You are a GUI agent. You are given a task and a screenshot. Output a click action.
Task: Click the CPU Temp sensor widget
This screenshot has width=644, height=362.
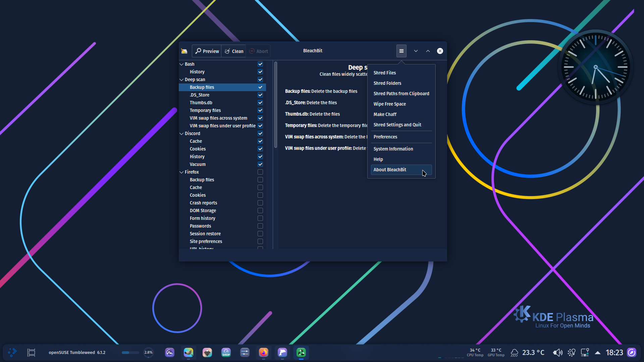tap(475, 353)
